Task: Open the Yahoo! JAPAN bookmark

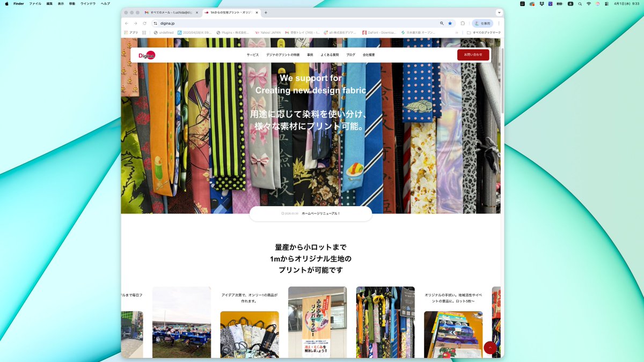Action: (267, 32)
